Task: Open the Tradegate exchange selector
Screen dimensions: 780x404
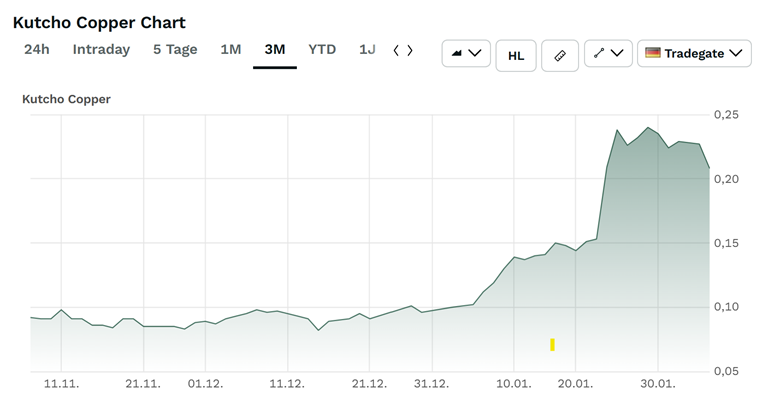Action: [696, 54]
